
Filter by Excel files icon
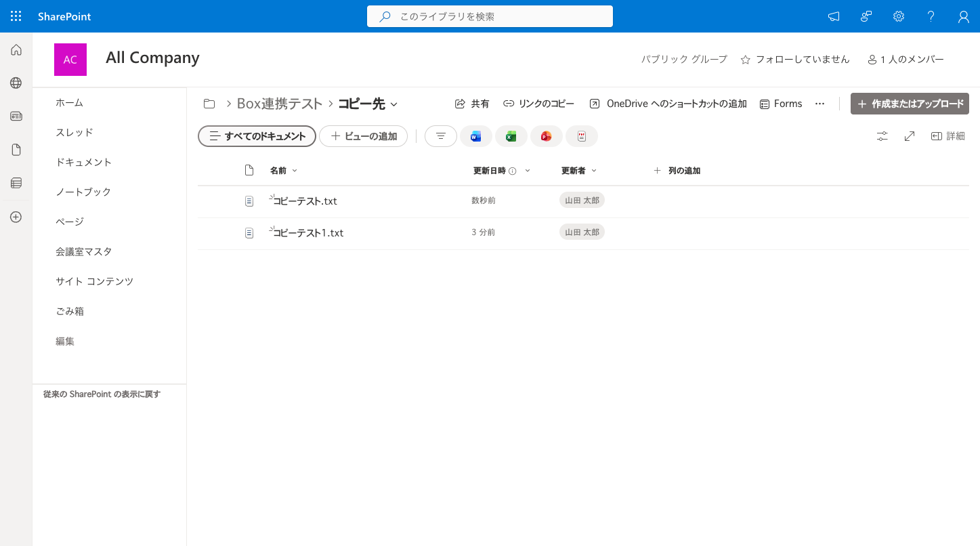(x=511, y=136)
